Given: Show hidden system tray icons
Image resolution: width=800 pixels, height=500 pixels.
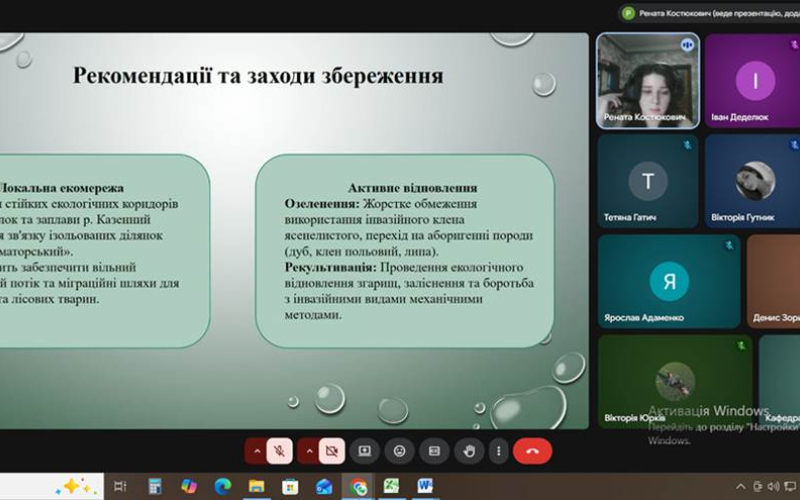Looking at the screenshot, I should click(x=740, y=486).
